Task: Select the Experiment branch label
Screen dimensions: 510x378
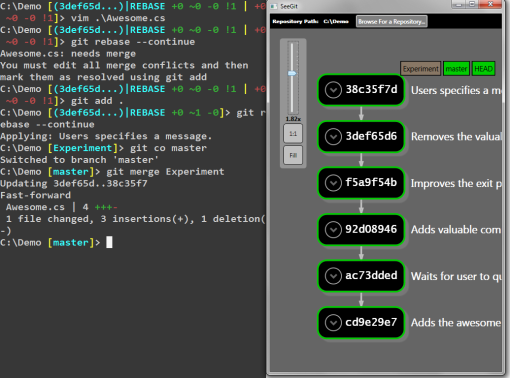Action: click(x=421, y=69)
